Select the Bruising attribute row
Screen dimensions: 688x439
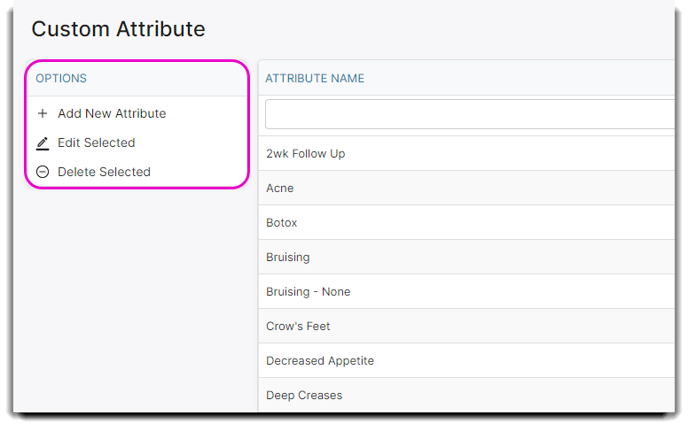point(466,257)
